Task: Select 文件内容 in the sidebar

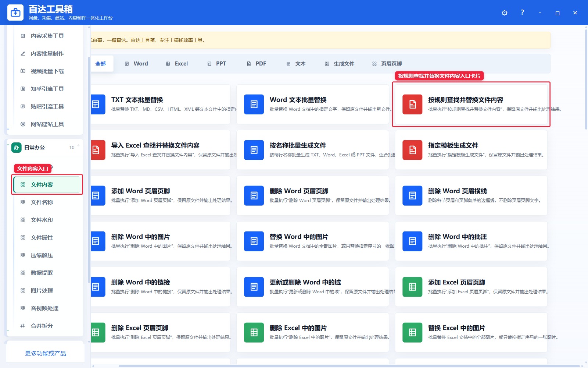Action: (47, 184)
